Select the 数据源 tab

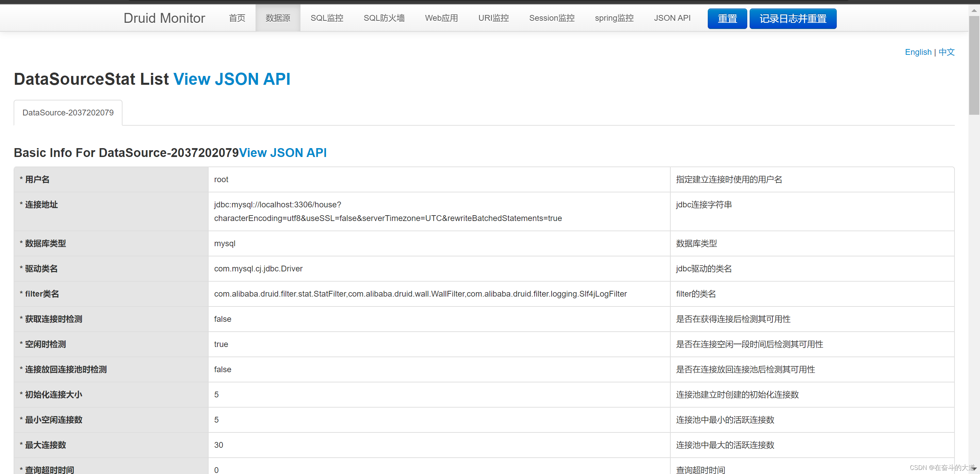click(x=278, y=18)
